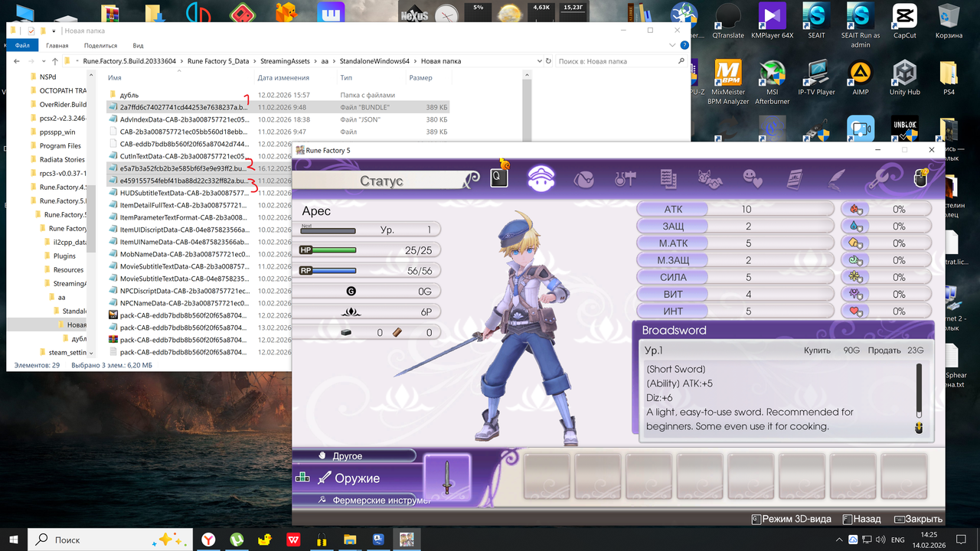980x551 pixels.
Task: Sort files by Дата изменения column
Action: click(x=295, y=78)
